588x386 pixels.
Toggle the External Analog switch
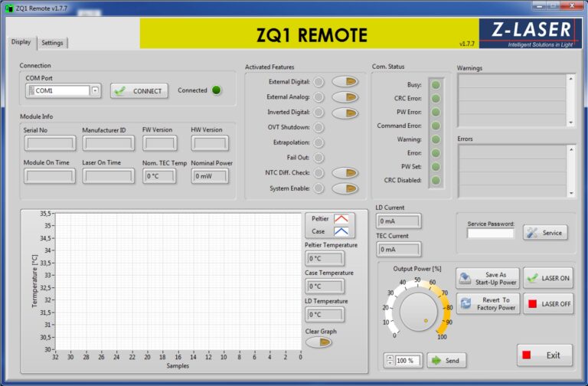[345, 97]
